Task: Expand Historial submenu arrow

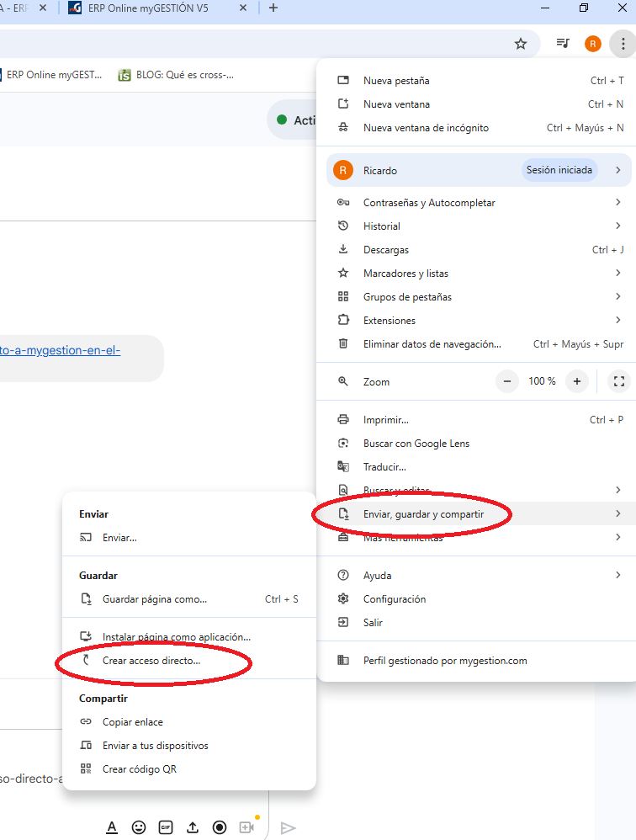Action: coord(617,226)
